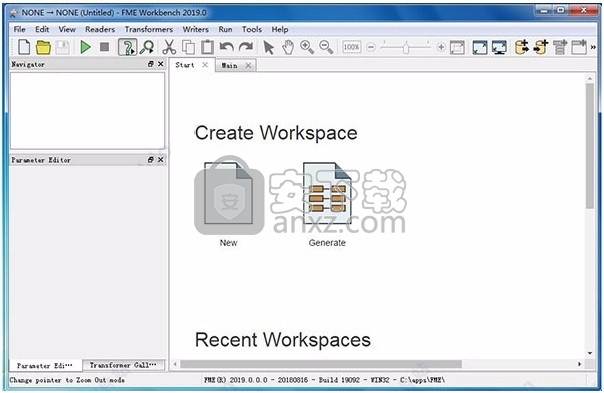The image size is (604, 393).
Task: Click the zoom slider handle
Action: (406, 48)
